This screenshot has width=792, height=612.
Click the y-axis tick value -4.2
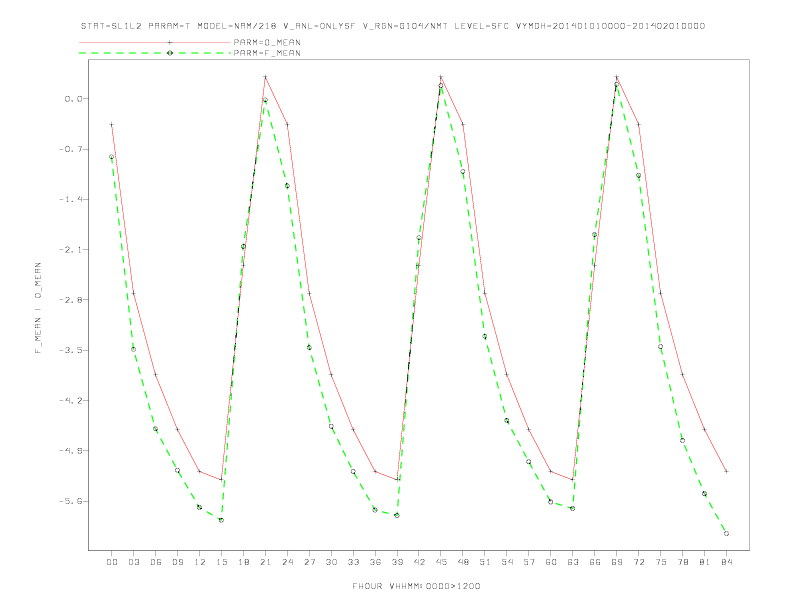click(x=71, y=401)
